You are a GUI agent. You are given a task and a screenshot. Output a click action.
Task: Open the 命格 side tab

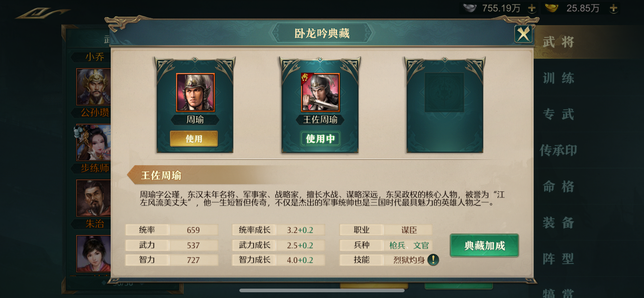pyautogui.click(x=558, y=186)
